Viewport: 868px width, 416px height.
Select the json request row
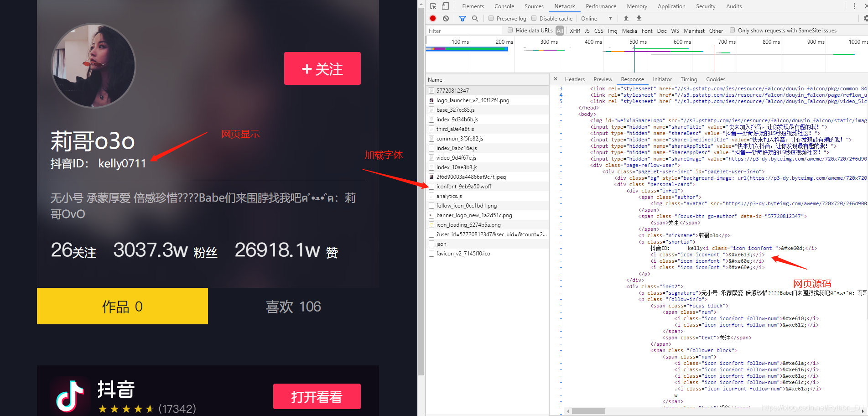(x=487, y=244)
